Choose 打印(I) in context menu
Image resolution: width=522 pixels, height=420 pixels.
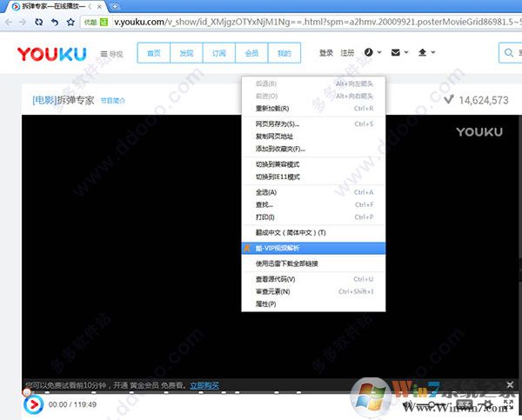coord(313,217)
